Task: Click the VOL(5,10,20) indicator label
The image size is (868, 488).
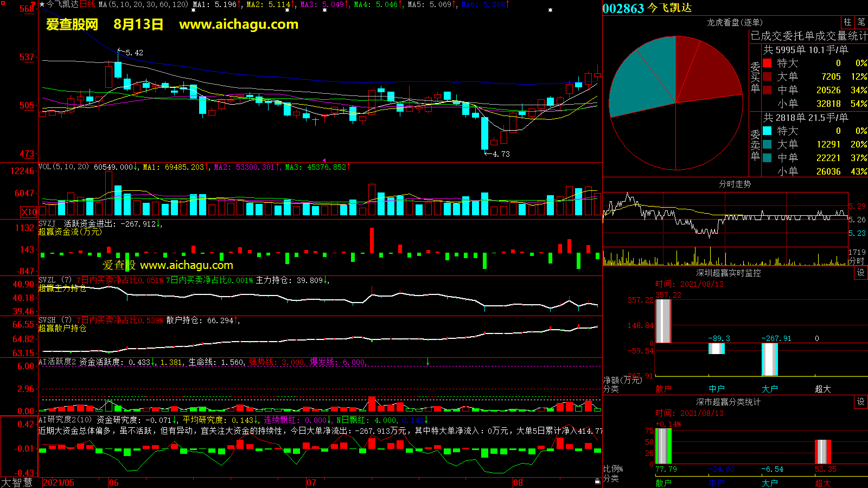Action: tap(63, 167)
